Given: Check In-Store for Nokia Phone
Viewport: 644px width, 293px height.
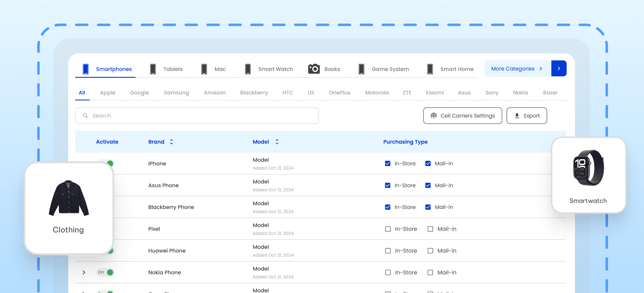Looking at the screenshot, I should pyautogui.click(x=388, y=272).
